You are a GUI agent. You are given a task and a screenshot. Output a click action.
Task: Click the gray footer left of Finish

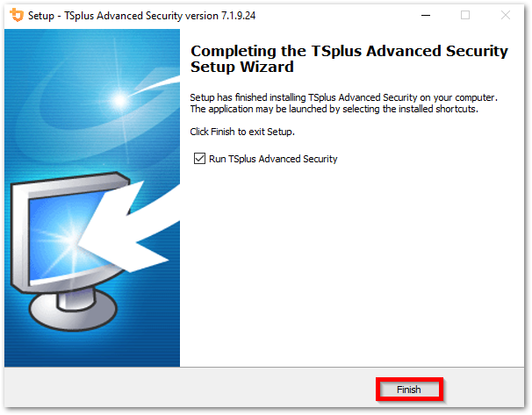click(x=190, y=387)
